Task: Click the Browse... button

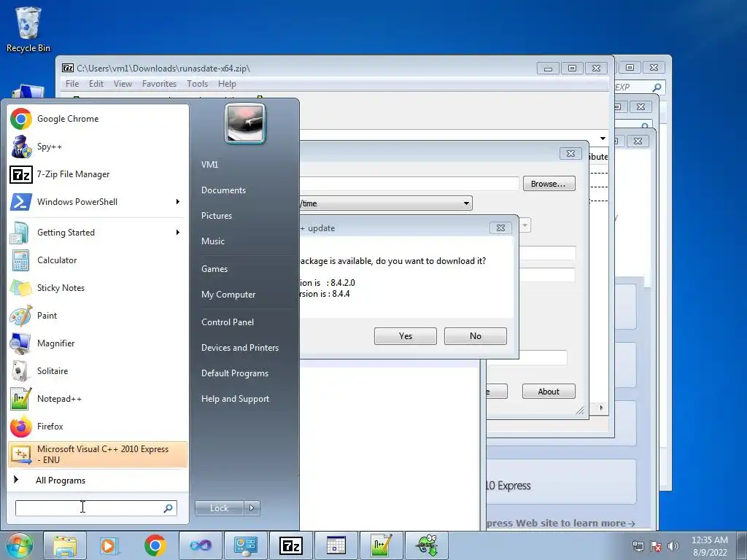Action: click(x=549, y=184)
